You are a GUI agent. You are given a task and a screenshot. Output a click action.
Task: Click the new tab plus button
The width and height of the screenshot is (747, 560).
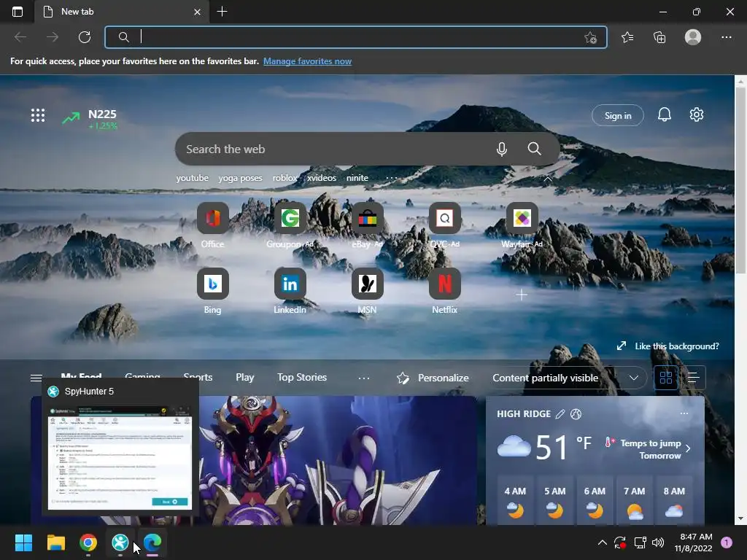tap(222, 12)
